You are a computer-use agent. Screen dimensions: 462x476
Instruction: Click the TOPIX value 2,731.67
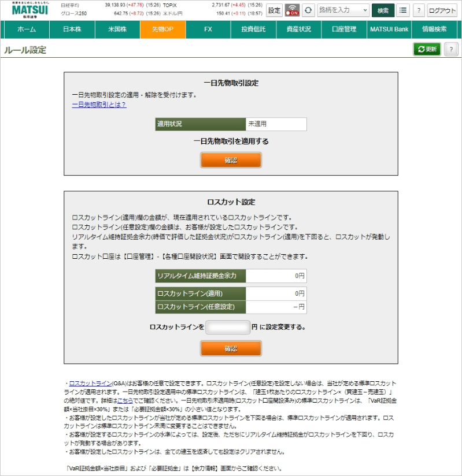[221, 5]
